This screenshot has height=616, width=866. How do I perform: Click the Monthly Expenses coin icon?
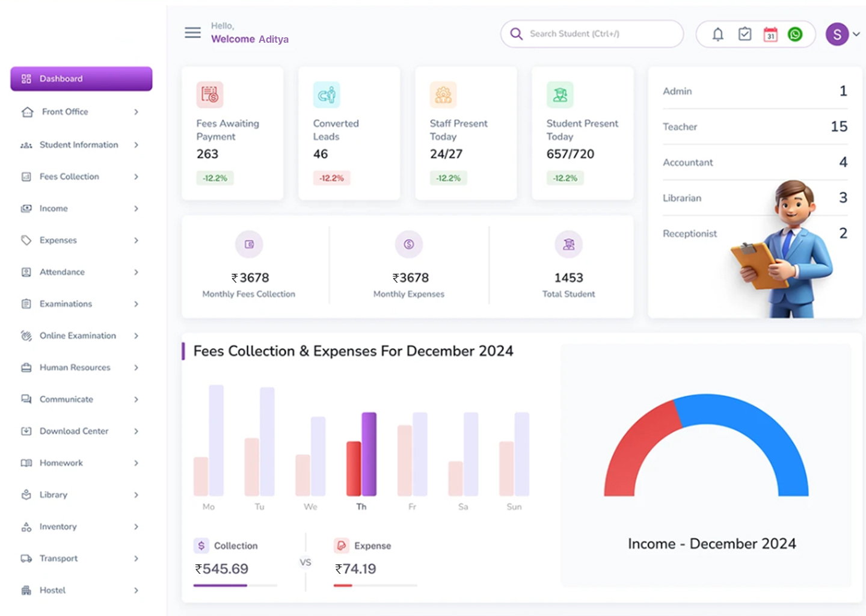coord(409,244)
